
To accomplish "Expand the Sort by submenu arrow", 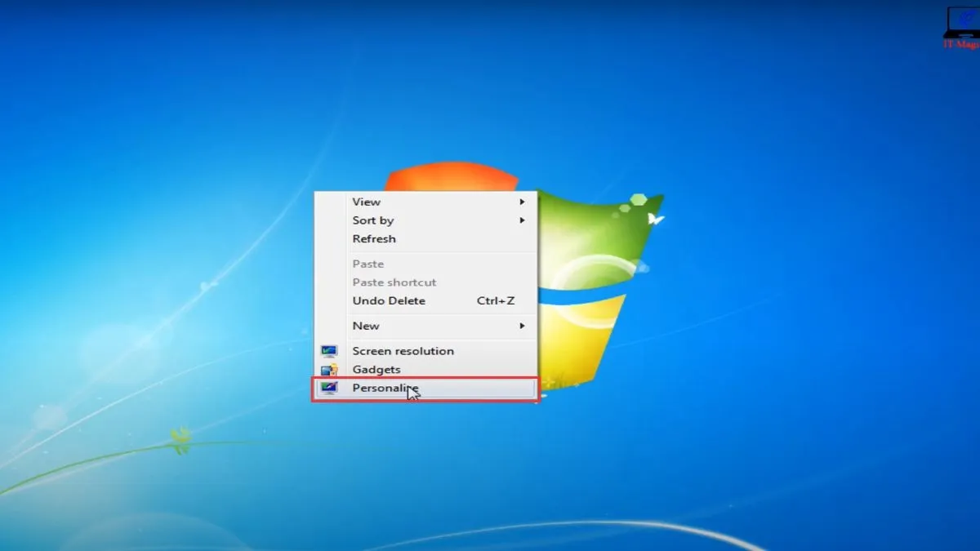I will pyautogui.click(x=522, y=220).
